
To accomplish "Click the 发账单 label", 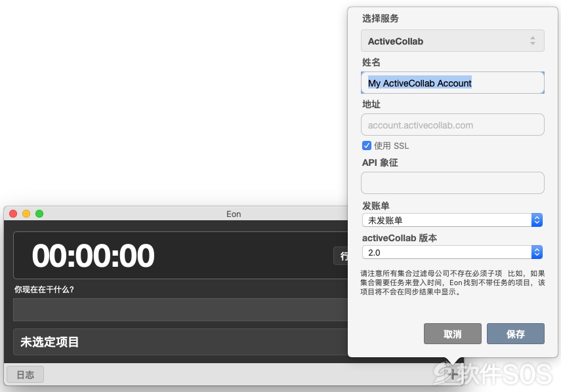I will pyautogui.click(x=376, y=205).
